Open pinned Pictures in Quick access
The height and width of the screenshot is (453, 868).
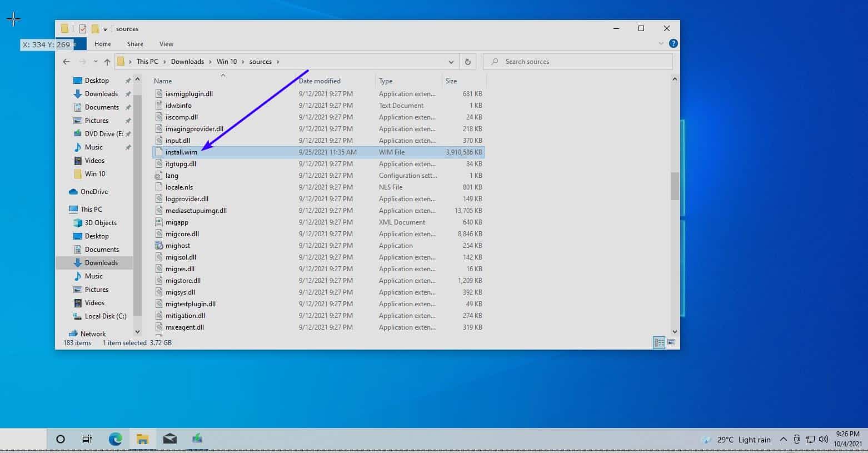97,121
